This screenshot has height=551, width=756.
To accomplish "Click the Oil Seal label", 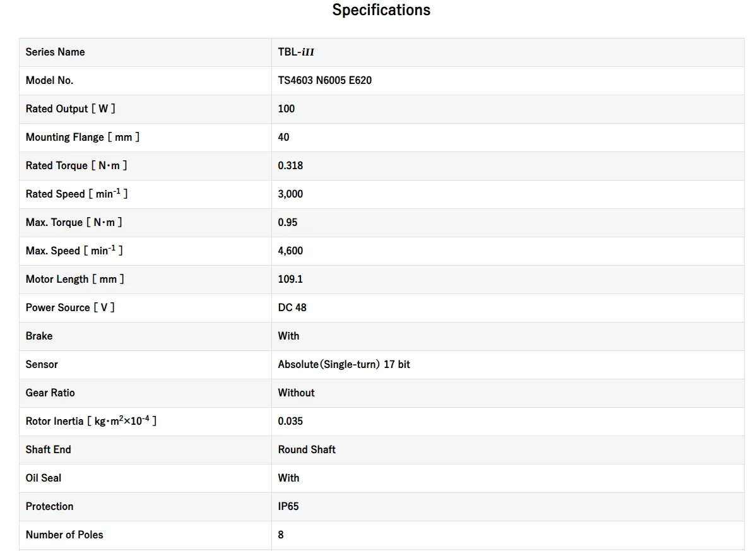I will [44, 478].
